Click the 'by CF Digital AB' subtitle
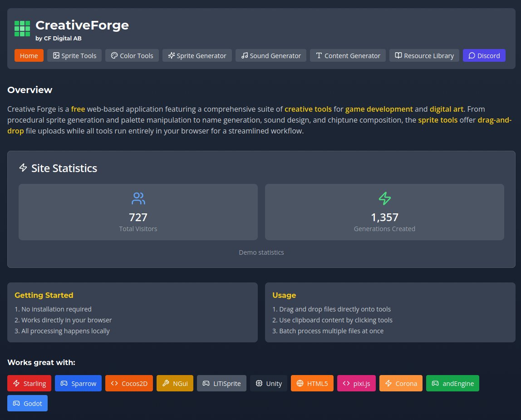 point(59,38)
